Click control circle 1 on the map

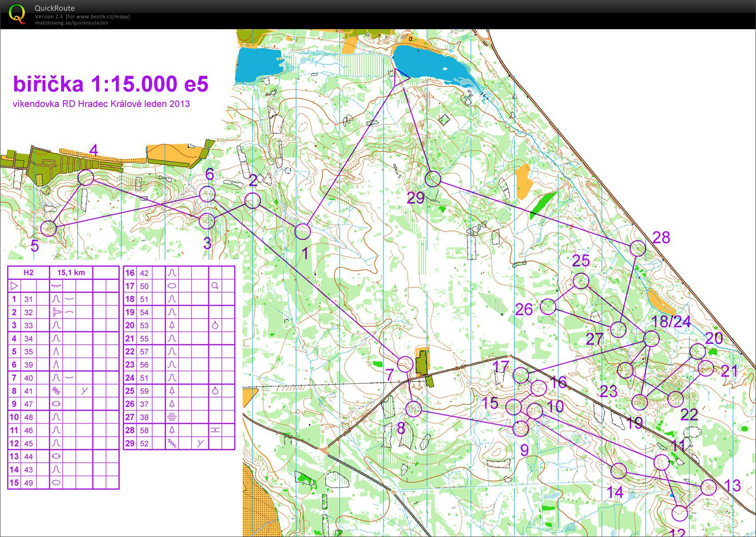pyautogui.click(x=303, y=231)
